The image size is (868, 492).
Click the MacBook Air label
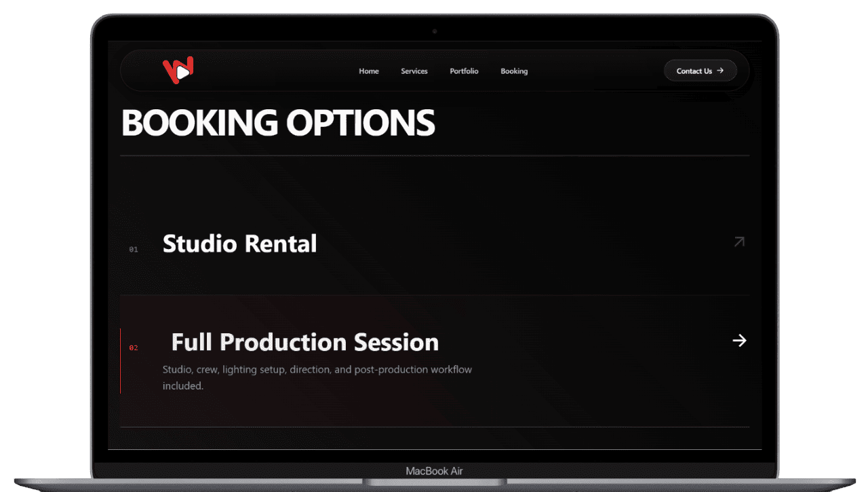point(434,471)
